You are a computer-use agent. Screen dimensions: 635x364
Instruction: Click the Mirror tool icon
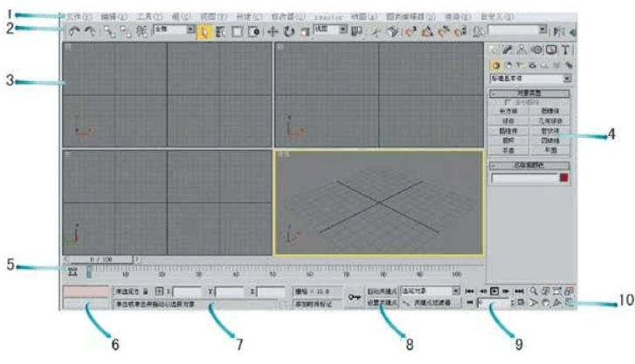[559, 31]
